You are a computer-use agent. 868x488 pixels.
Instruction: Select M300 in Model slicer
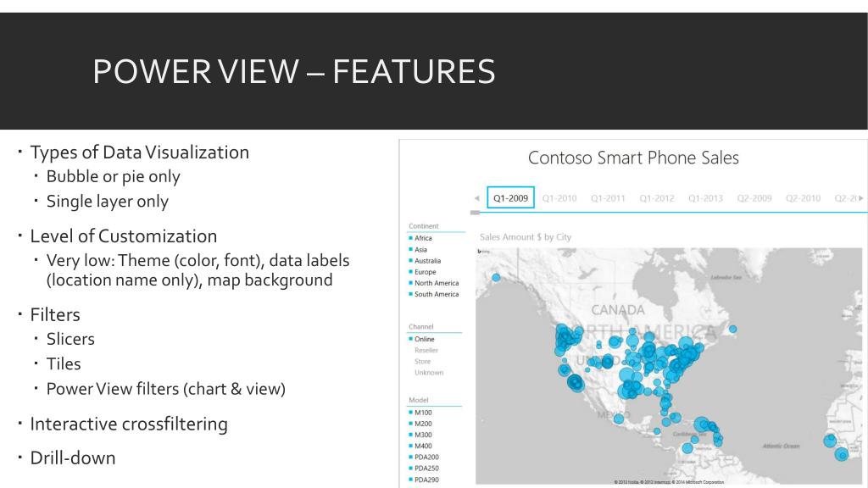point(423,435)
